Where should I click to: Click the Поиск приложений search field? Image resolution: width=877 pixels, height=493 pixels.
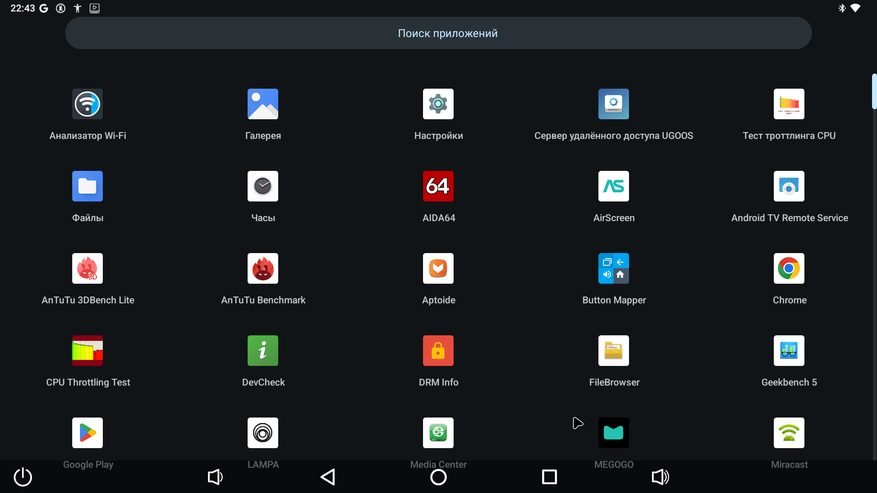(x=438, y=33)
